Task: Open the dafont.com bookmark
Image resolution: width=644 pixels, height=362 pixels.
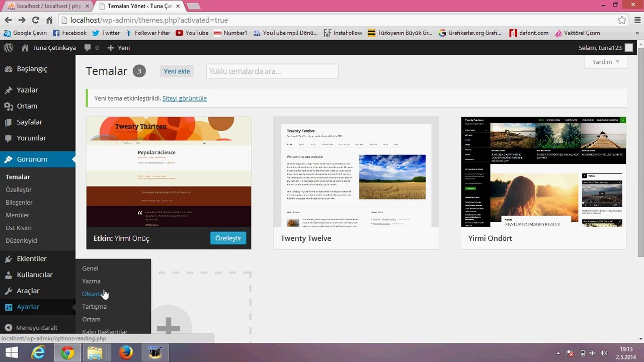Action: coord(528,33)
